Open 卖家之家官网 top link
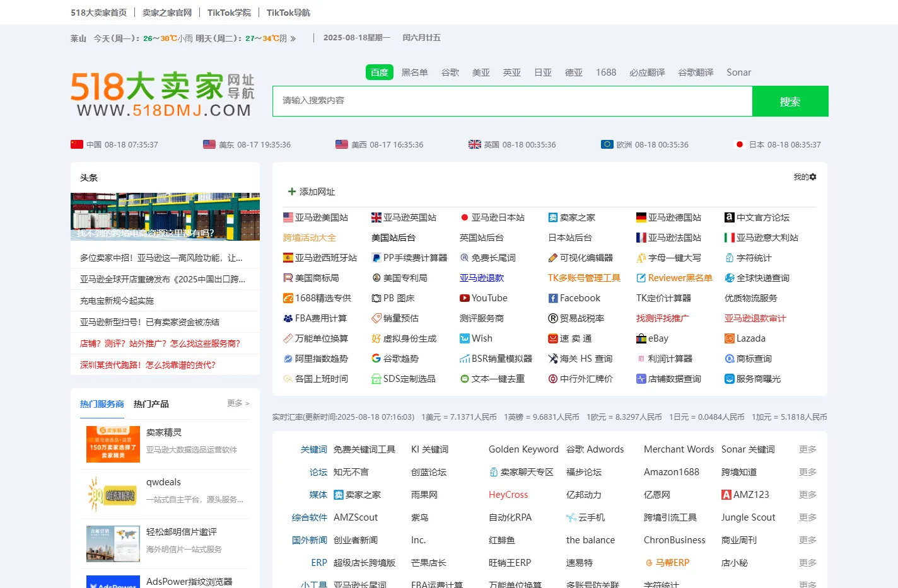This screenshot has height=588, width=898. pyautogui.click(x=167, y=13)
